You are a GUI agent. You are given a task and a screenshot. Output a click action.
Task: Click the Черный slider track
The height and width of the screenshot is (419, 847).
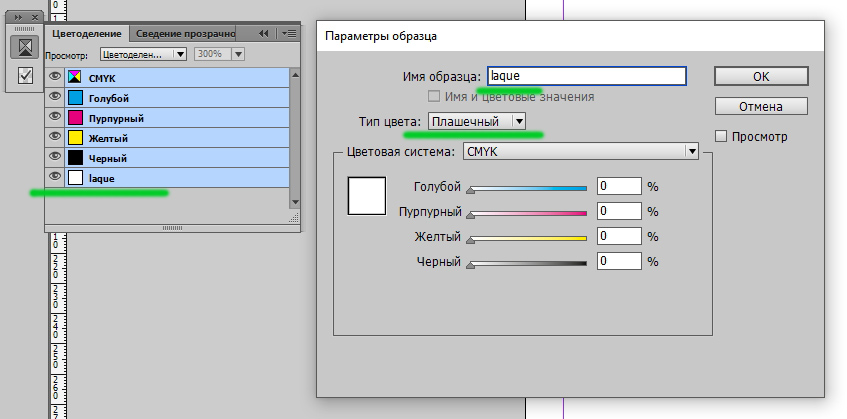pos(528,263)
